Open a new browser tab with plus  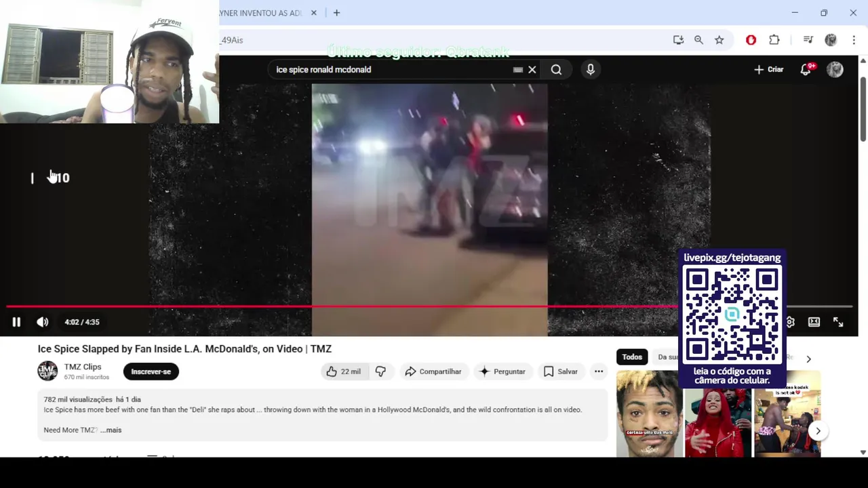[x=336, y=13]
